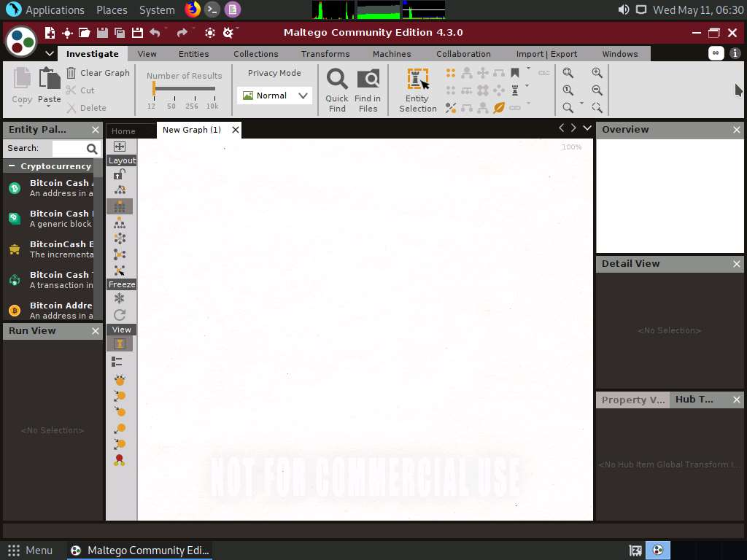747x560 pixels.
Task: Click Zoom Out magnifier icon
Action: [x=597, y=90]
